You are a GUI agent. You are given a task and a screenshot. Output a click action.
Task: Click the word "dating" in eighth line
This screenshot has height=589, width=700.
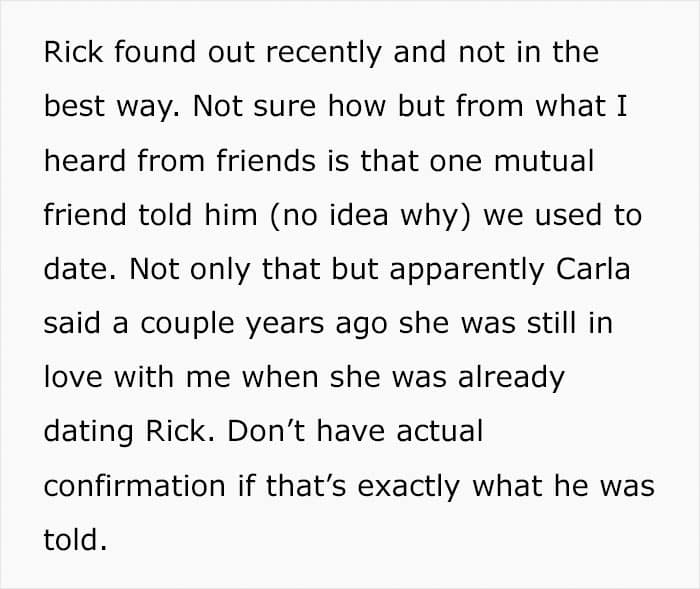(x=88, y=434)
